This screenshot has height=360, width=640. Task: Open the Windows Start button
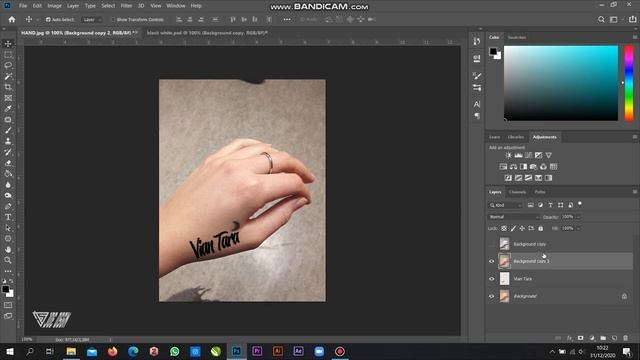[x=10, y=351]
